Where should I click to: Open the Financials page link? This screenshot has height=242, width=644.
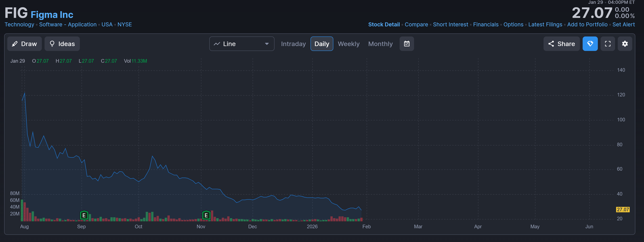[x=486, y=24]
